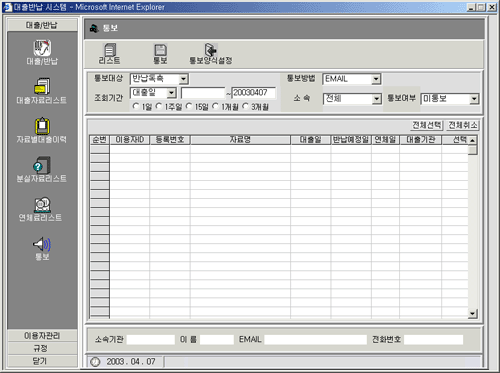Click the 리스트 toolbar icon
Screen dimensions: 500x373
coord(109,50)
